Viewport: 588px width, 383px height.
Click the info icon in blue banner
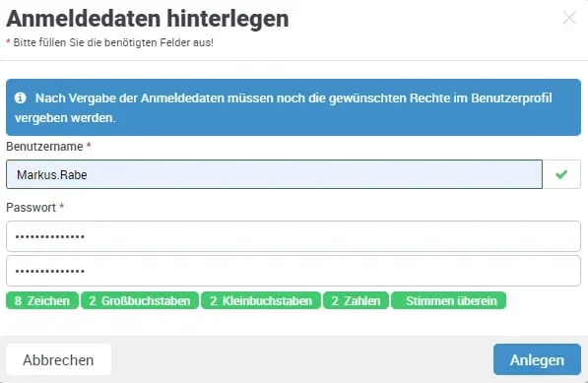pyautogui.click(x=21, y=98)
